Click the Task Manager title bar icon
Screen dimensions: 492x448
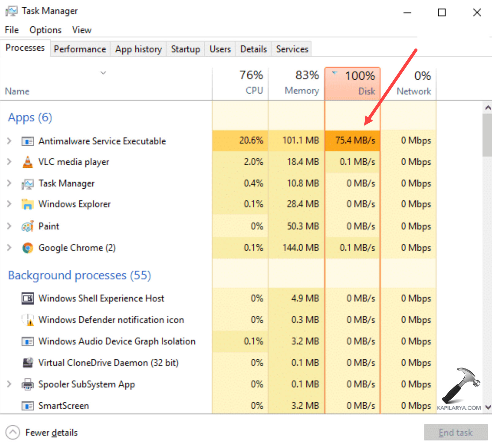11,11
